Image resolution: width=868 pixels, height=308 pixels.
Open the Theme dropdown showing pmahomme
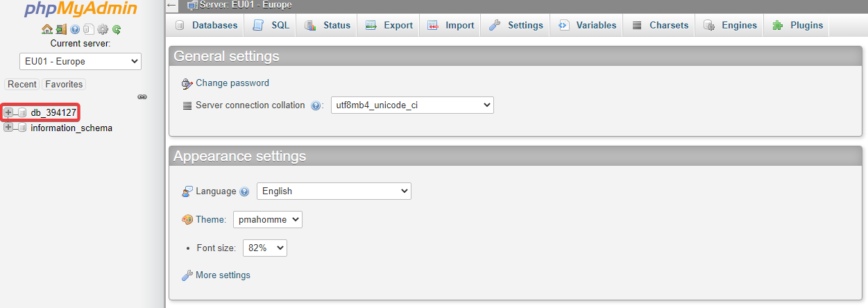click(x=267, y=220)
